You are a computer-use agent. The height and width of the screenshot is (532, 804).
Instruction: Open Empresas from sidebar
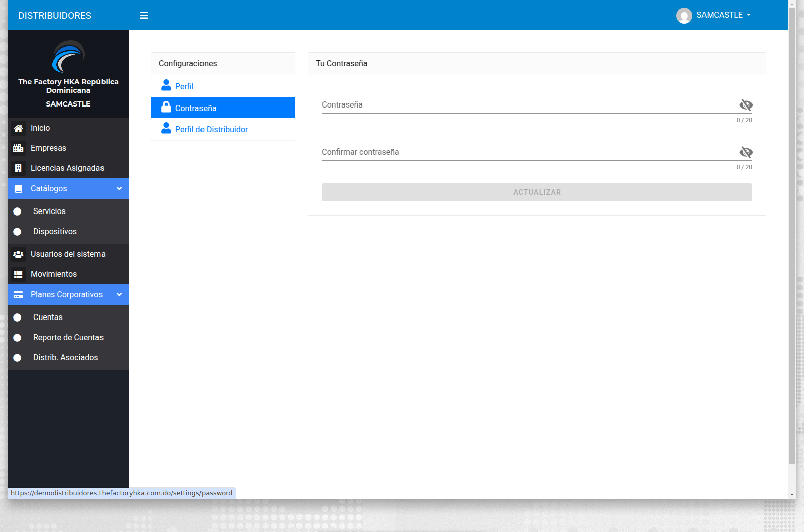(68, 148)
